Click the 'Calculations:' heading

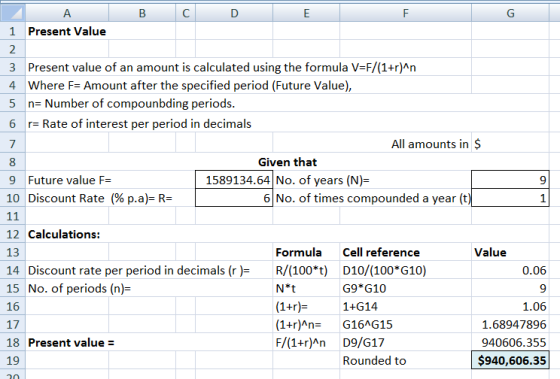[x=64, y=234]
